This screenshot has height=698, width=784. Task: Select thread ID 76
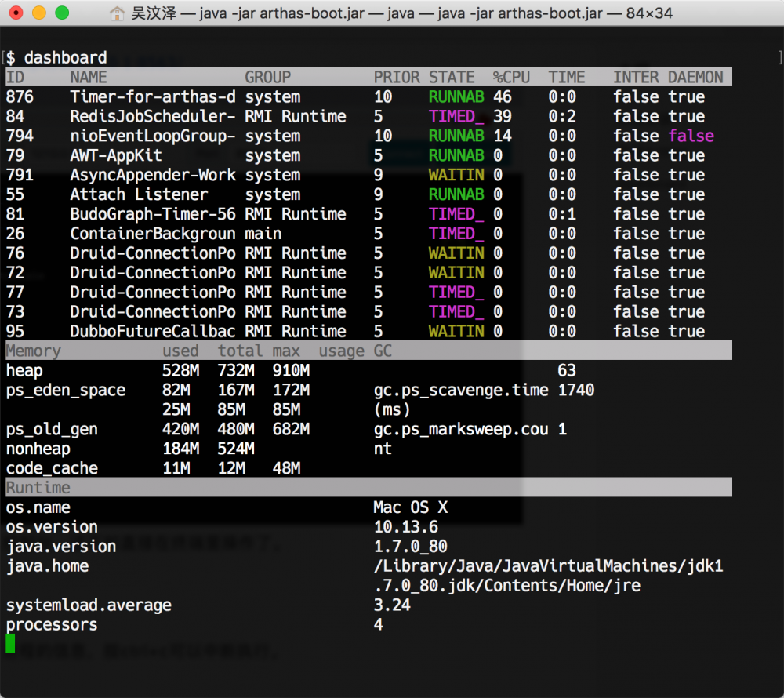[15, 253]
